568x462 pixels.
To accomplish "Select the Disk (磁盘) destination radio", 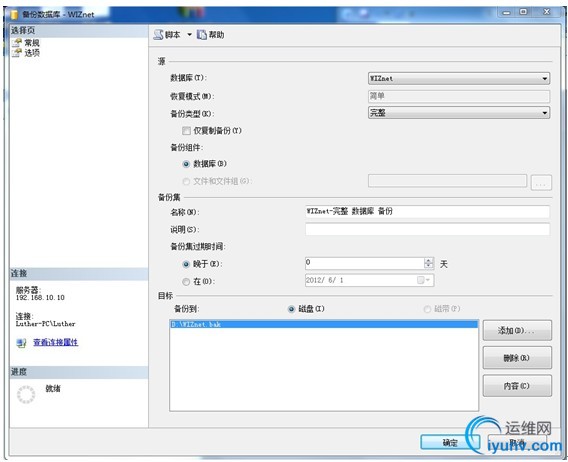I will [292, 309].
